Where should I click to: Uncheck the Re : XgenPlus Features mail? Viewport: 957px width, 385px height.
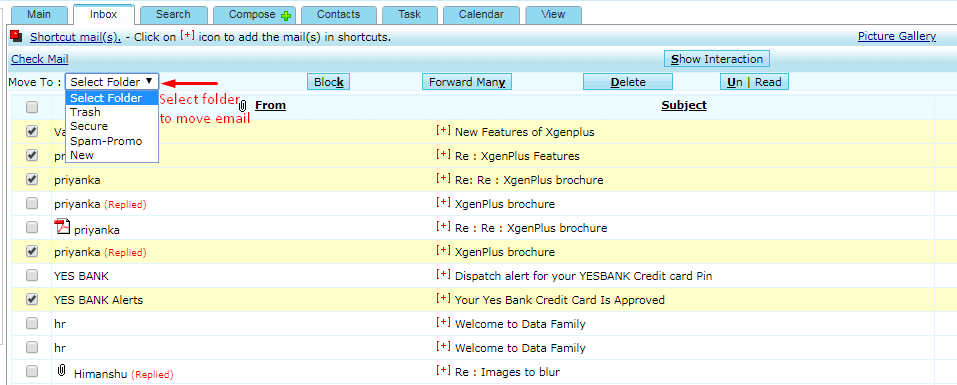pyautogui.click(x=32, y=155)
